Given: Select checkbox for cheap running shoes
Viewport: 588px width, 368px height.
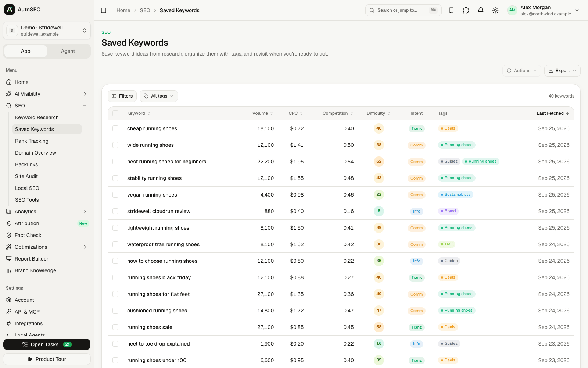Looking at the screenshot, I should (115, 128).
